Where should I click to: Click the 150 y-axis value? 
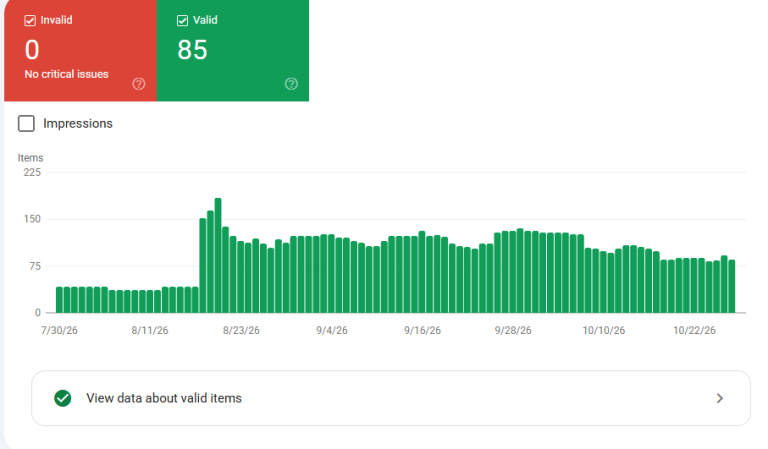click(x=32, y=219)
